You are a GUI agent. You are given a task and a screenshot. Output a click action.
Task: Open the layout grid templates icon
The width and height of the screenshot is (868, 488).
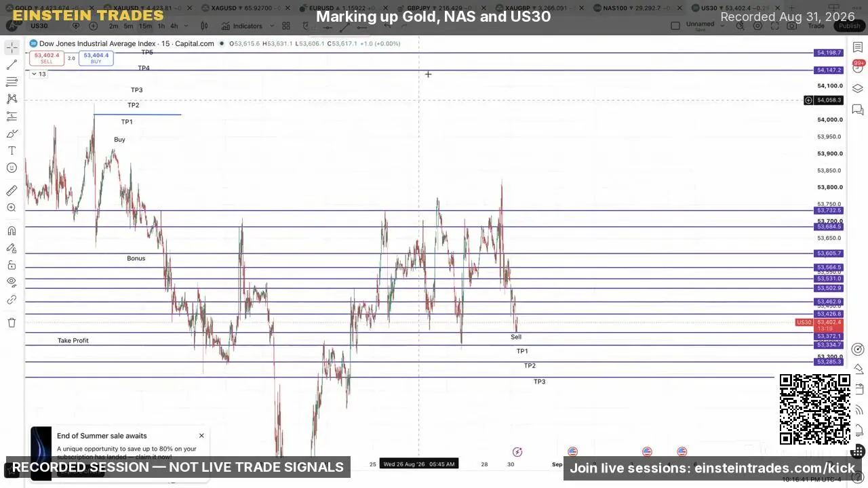click(286, 26)
